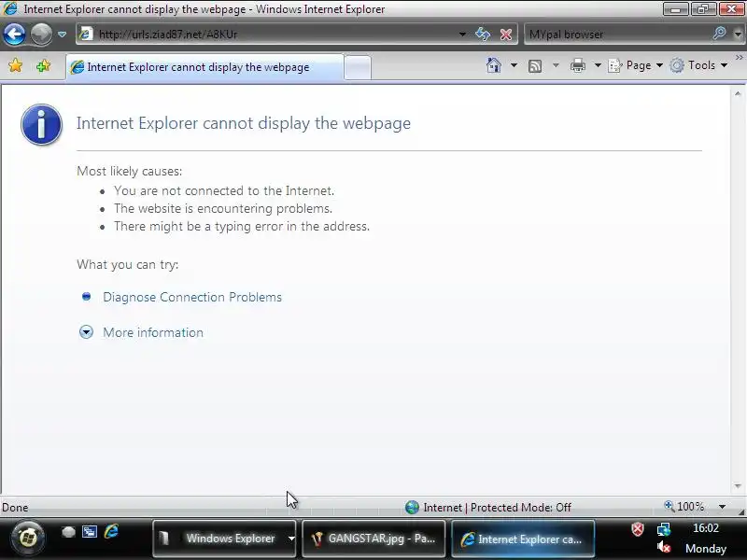Expand the Feeds dropdown arrow
This screenshot has height=560, width=747.
[x=556, y=65]
